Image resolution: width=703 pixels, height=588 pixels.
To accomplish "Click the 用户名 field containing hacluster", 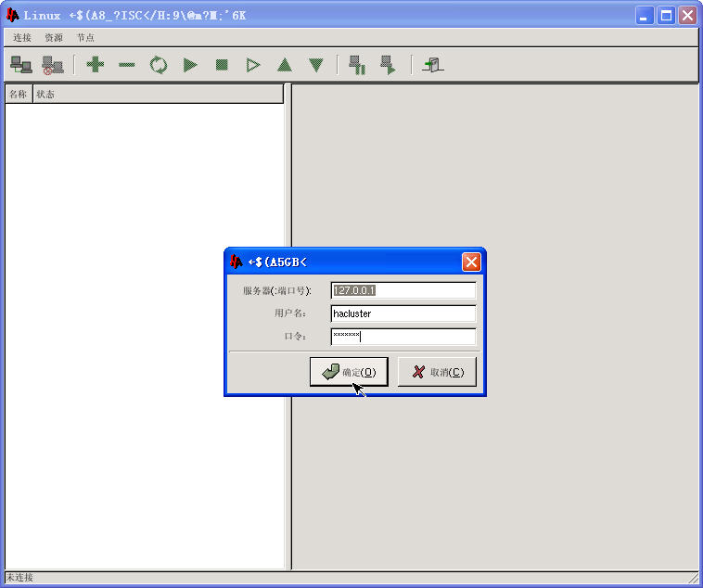I will [403, 313].
